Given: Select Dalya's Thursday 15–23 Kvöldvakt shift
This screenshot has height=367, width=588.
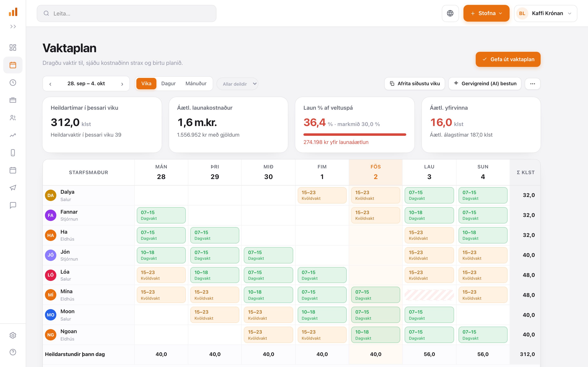Looking at the screenshot, I should click(322, 195).
